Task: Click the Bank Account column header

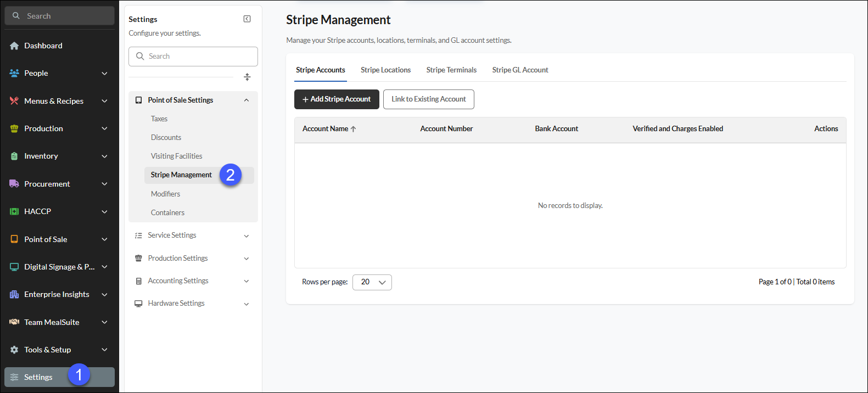Action: (x=557, y=128)
